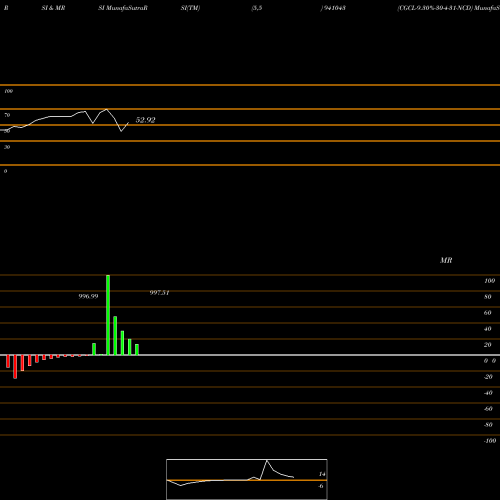Click the 'SI & MR' header text
This screenshot has width=500, height=500.
(x=53, y=8)
